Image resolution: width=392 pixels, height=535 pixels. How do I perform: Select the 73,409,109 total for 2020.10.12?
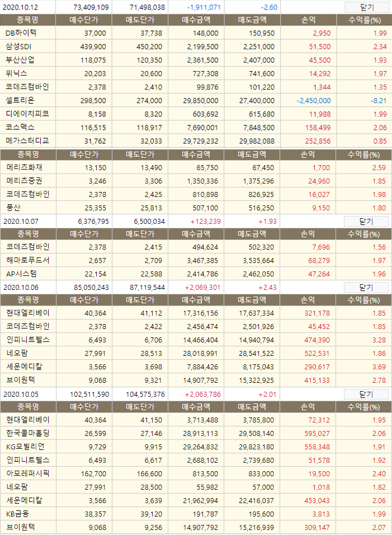pos(91,7)
